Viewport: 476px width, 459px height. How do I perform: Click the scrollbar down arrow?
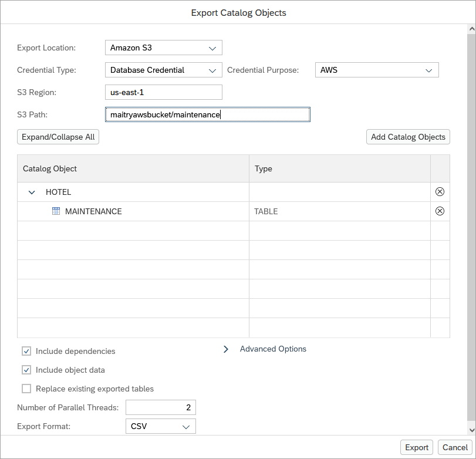472,430
